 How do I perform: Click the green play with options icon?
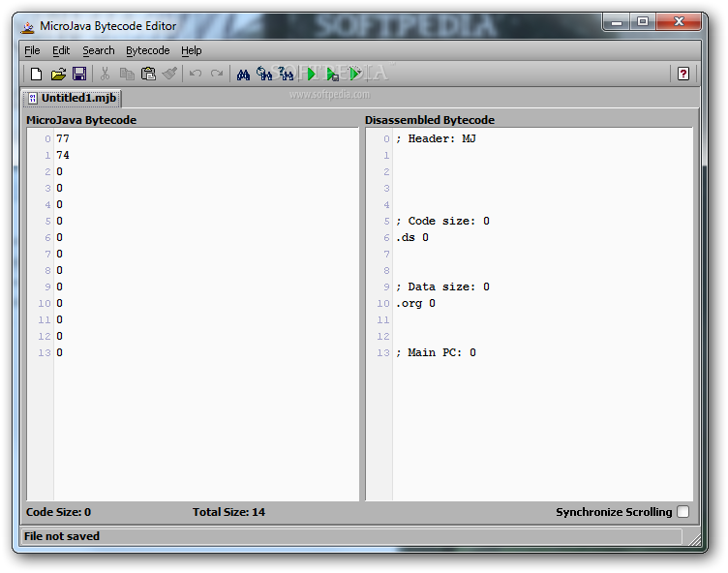[354, 74]
